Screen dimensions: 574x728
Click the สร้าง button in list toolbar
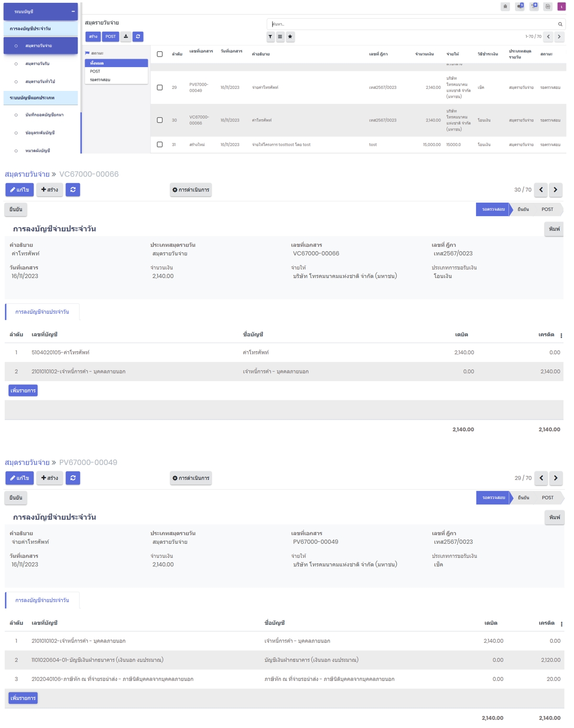[93, 36]
